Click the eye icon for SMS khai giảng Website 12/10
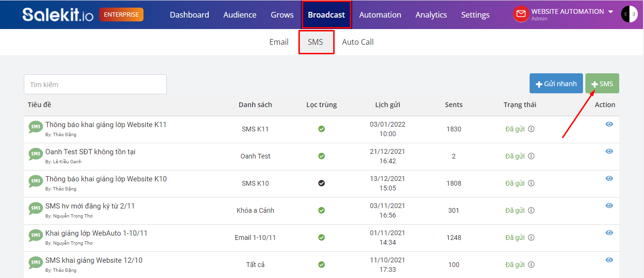The width and height of the screenshot is (644, 278). (x=609, y=260)
